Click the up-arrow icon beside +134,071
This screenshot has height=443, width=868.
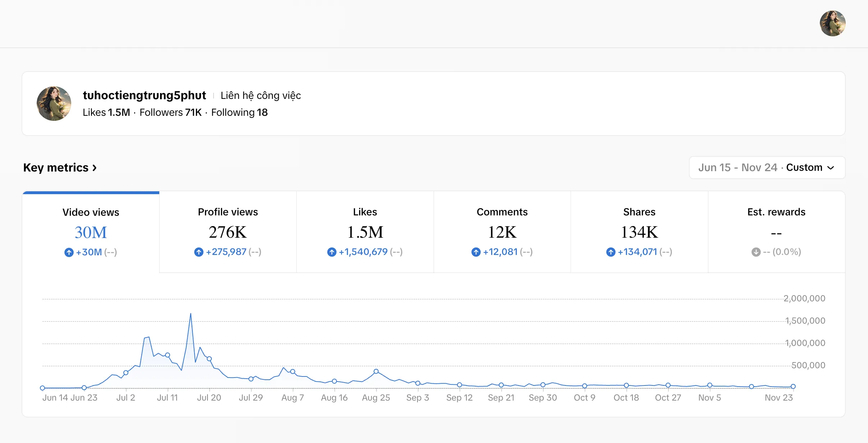[611, 252]
